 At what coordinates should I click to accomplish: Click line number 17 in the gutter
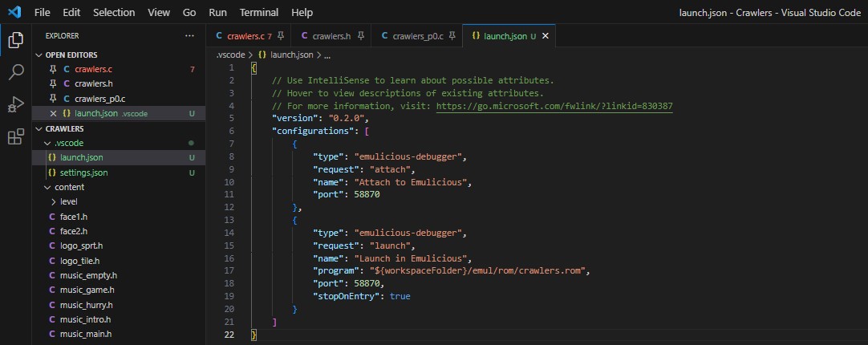(229, 271)
